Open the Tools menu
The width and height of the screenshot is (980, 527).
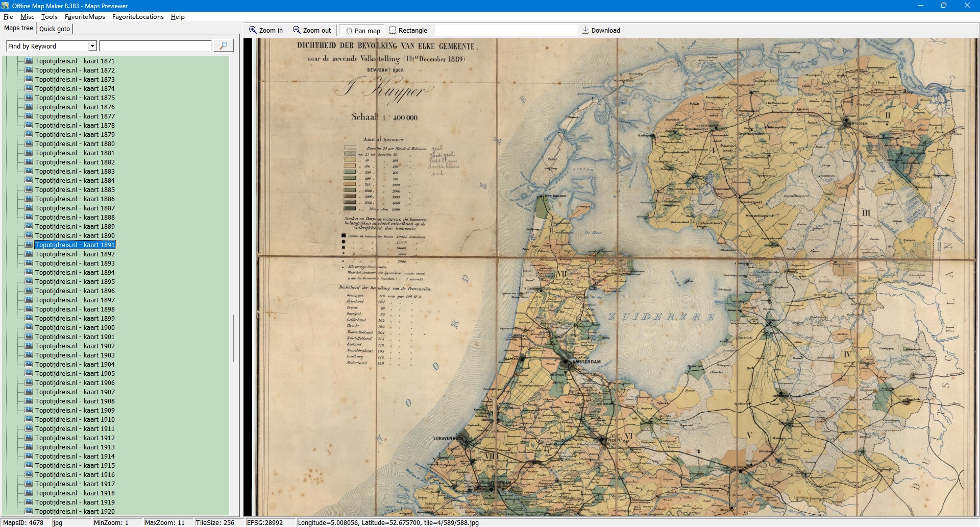pyautogui.click(x=49, y=17)
